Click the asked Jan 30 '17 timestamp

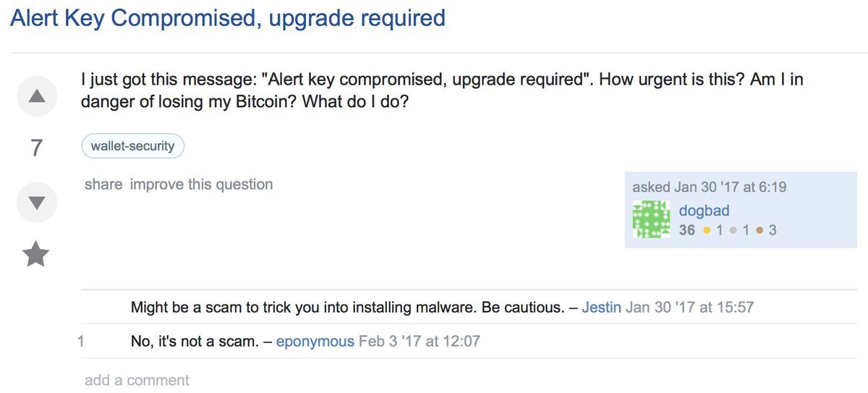tap(709, 187)
